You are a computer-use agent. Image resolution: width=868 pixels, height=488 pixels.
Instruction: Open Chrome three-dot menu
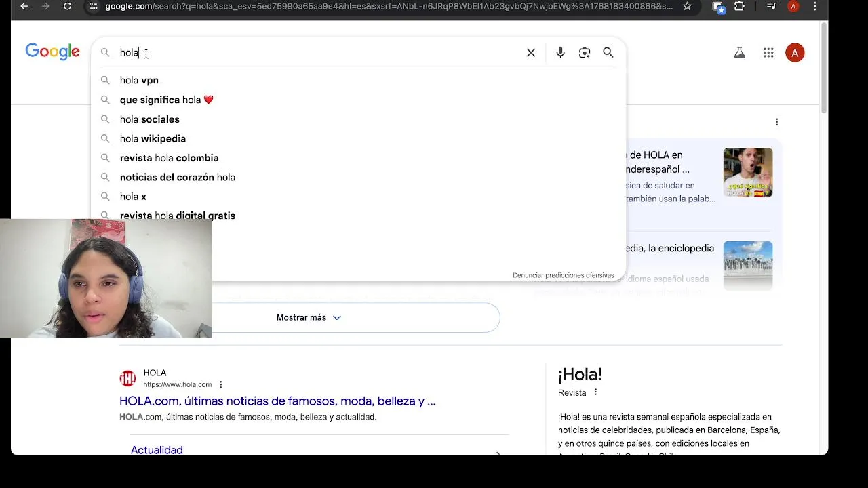click(814, 6)
